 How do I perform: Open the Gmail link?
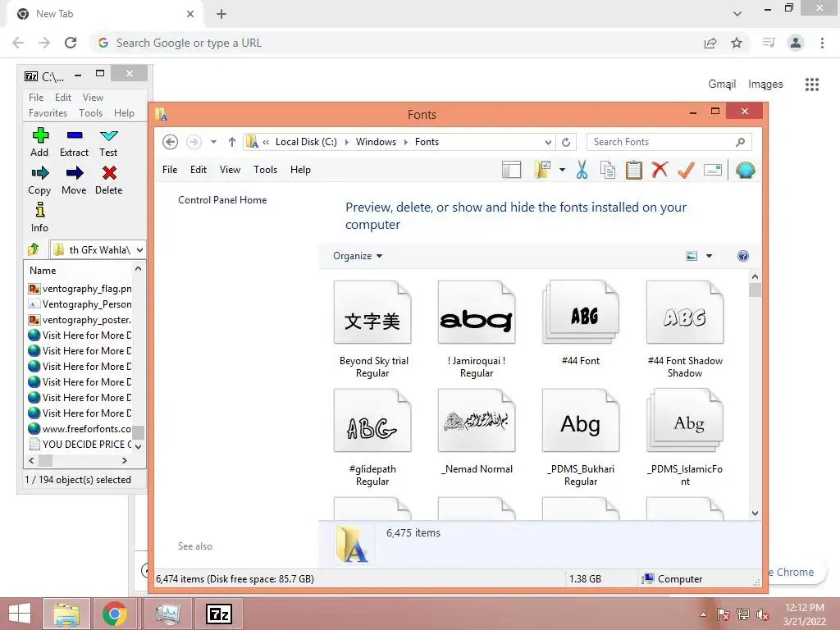[722, 84]
